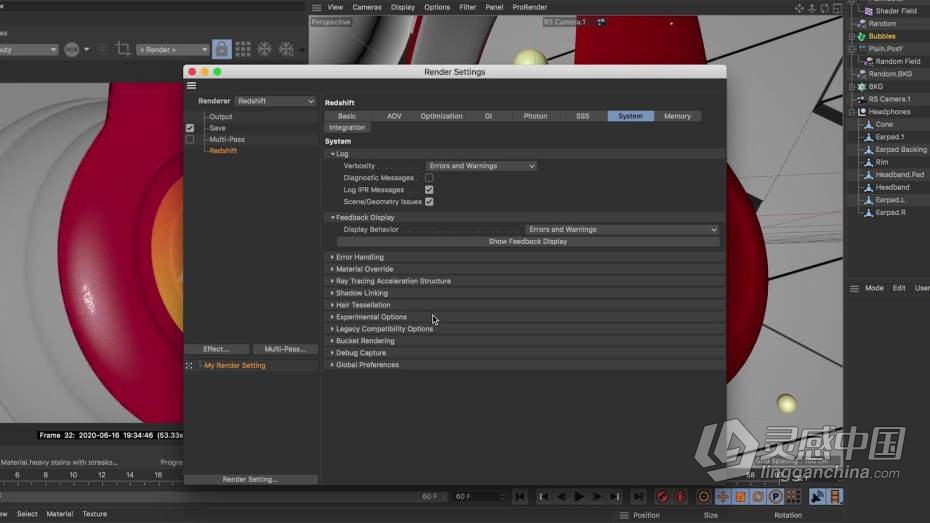Expand the Global Preferences section

tap(332, 365)
